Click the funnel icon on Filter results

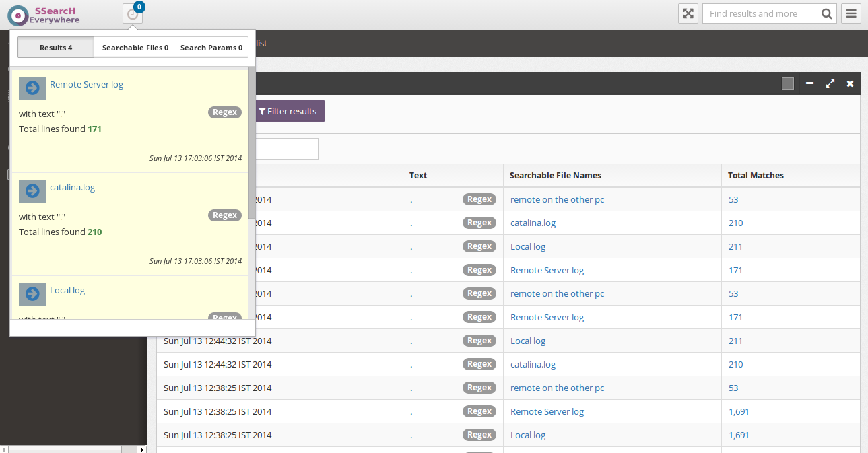pos(263,111)
